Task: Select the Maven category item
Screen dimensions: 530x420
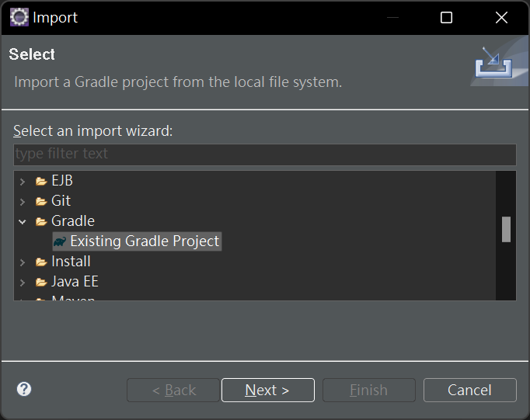Action: pyautogui.click(x=73, y=297)
